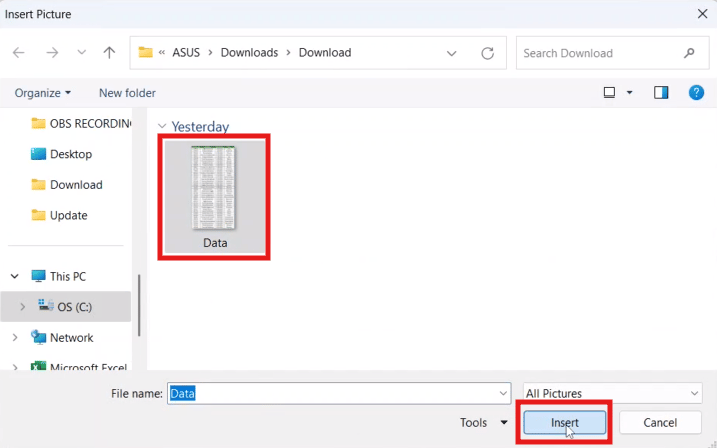Go up one folder level
This screenshot has width=717, height=448.
tap(109, 53)
